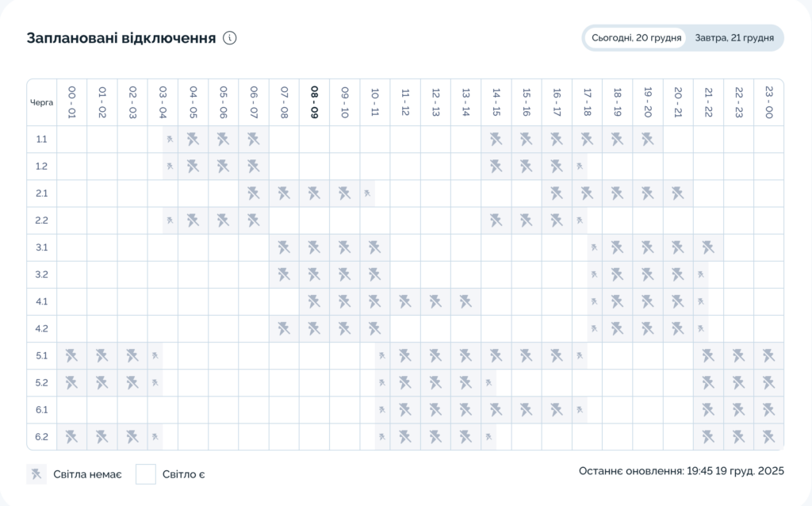
Task: Click the 23 - 00 hour column header
Action: click(x=768, y=102)
